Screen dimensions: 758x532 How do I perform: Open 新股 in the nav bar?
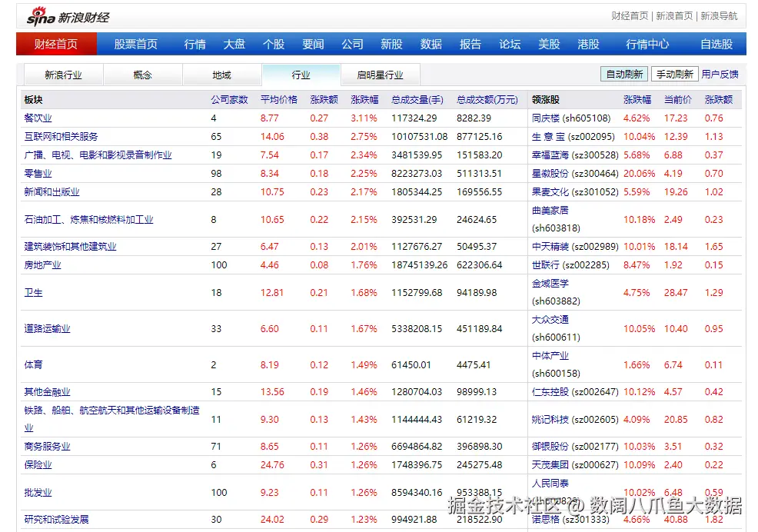391,44
